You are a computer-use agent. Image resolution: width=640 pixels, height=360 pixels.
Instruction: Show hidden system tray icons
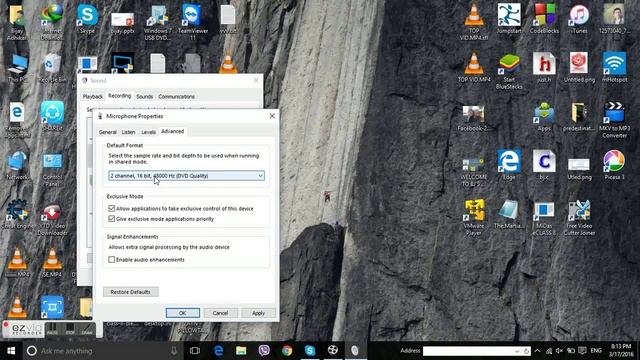click(x=537, y=351)
